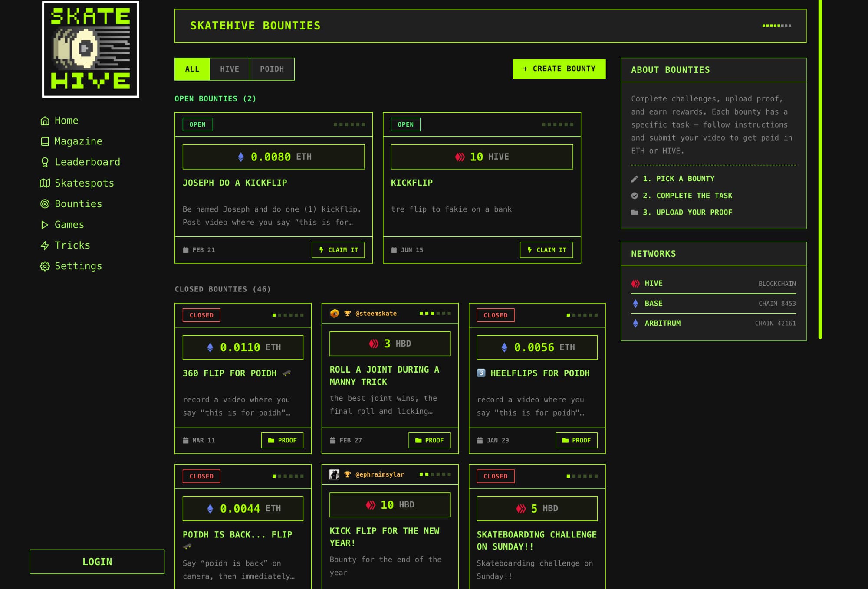Filter bounties by HIVE tab
Screen dimensions: 868x589
(x=230, y=69)
